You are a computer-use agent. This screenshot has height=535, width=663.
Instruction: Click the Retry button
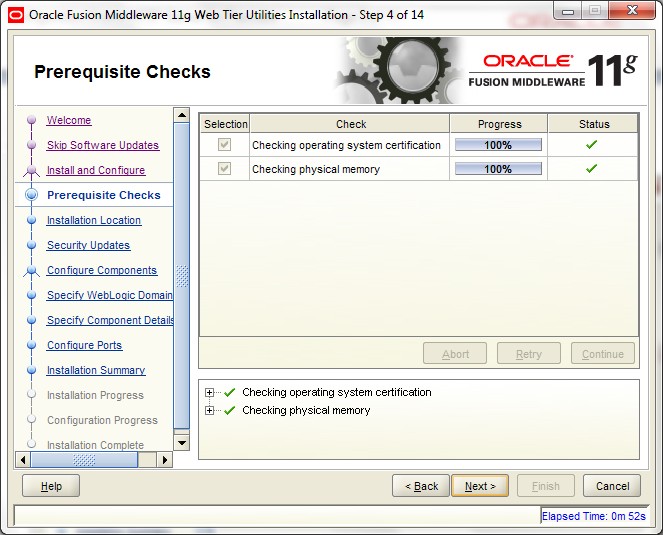(x=529, y=354)
